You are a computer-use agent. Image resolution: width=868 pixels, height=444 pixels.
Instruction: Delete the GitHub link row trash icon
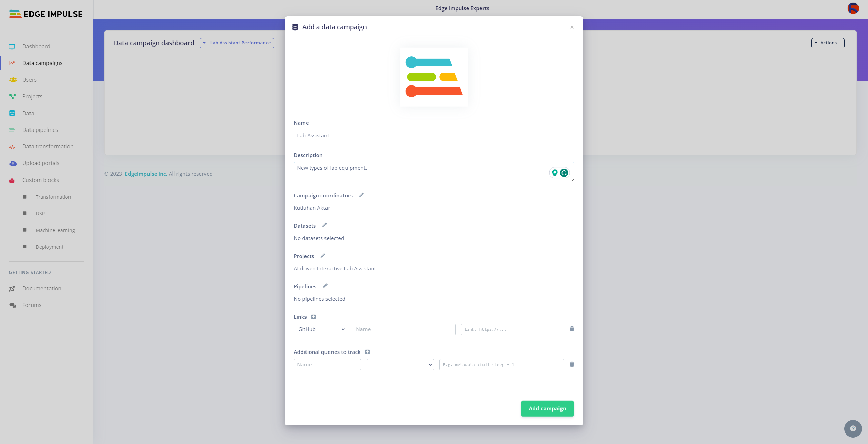tap(572, 329)
